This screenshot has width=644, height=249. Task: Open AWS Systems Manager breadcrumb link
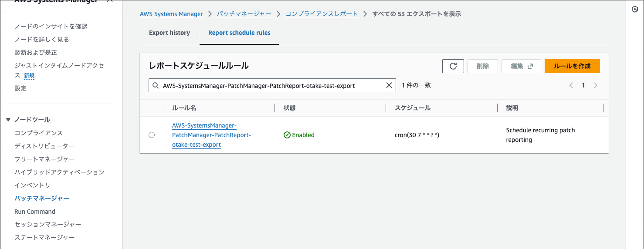[x=171, y=14]
